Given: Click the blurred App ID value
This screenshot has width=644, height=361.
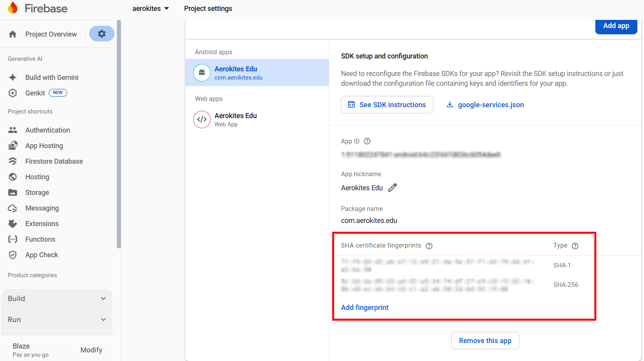Looking at the screenshot, I should tap(421, 154).
